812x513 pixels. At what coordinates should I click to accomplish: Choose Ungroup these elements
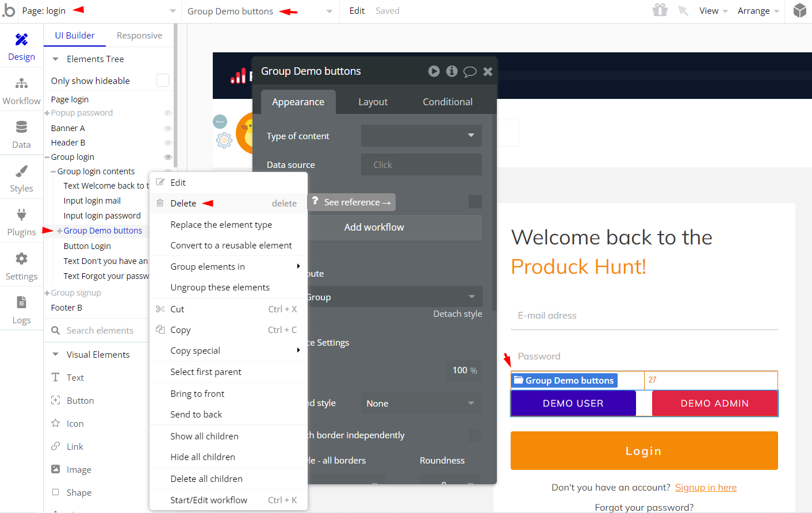pos(228,287)
